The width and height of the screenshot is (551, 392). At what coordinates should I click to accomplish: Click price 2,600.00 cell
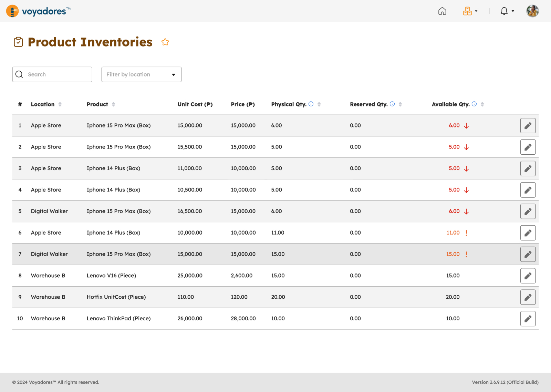click(242, 276)
